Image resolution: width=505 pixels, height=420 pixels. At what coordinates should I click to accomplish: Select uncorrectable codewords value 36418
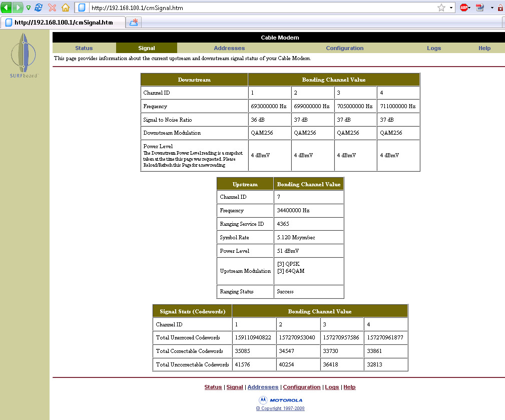pyautogui.click(x=330, y=364)
